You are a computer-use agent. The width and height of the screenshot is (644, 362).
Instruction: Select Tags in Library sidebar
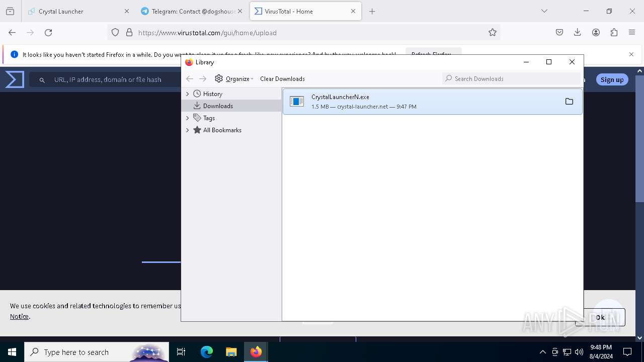coord(209,118)
